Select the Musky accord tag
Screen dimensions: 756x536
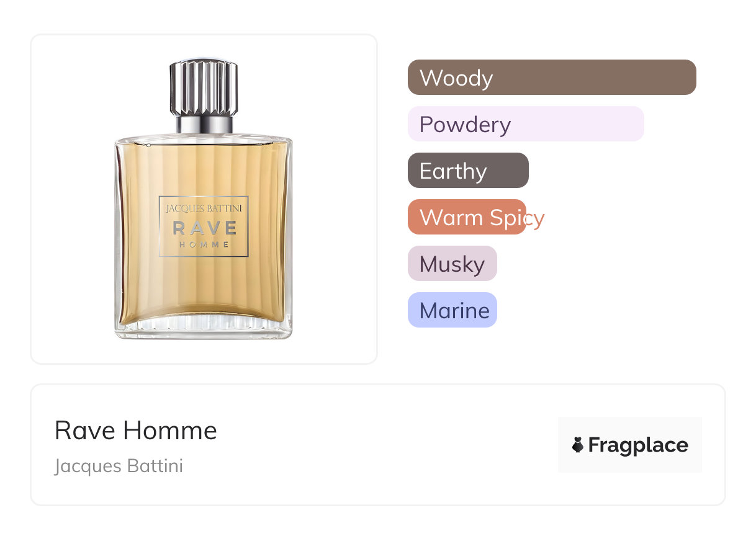(x=452, y=264)
